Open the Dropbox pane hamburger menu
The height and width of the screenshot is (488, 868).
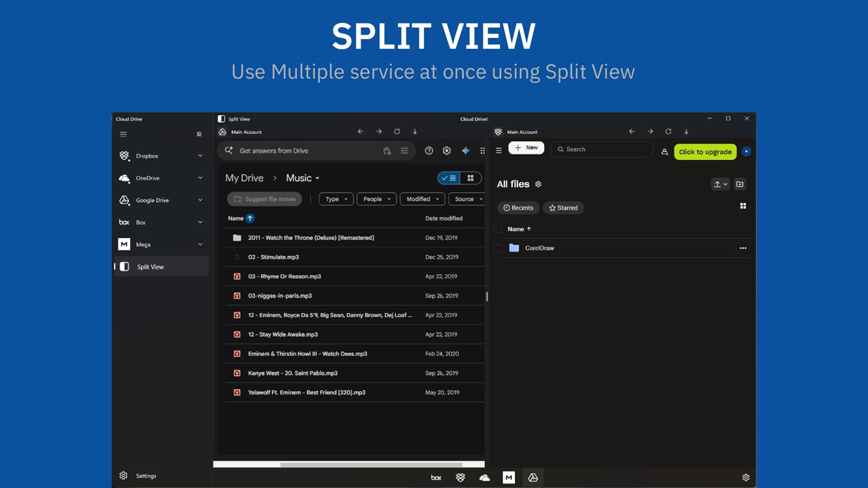coord(498,150)
